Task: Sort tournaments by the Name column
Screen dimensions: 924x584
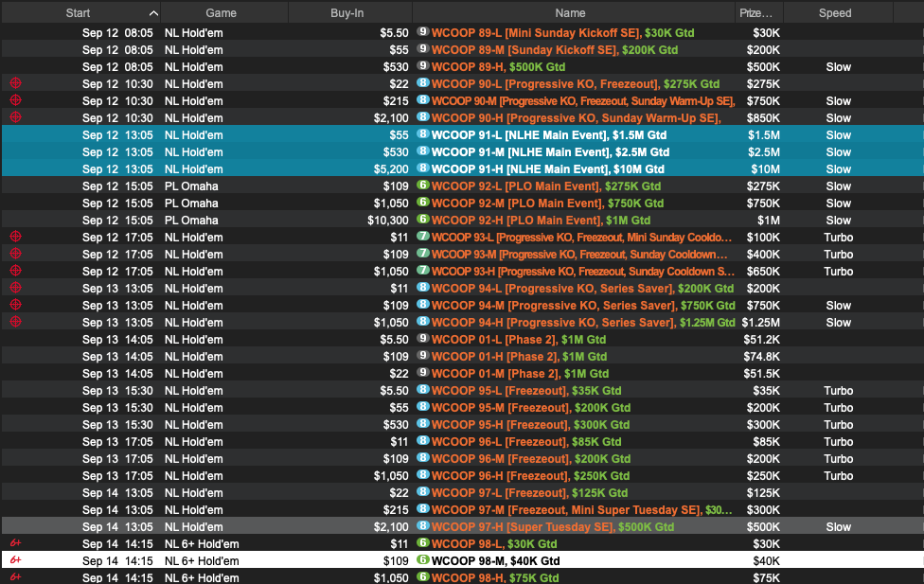Action: coord(574,12)
